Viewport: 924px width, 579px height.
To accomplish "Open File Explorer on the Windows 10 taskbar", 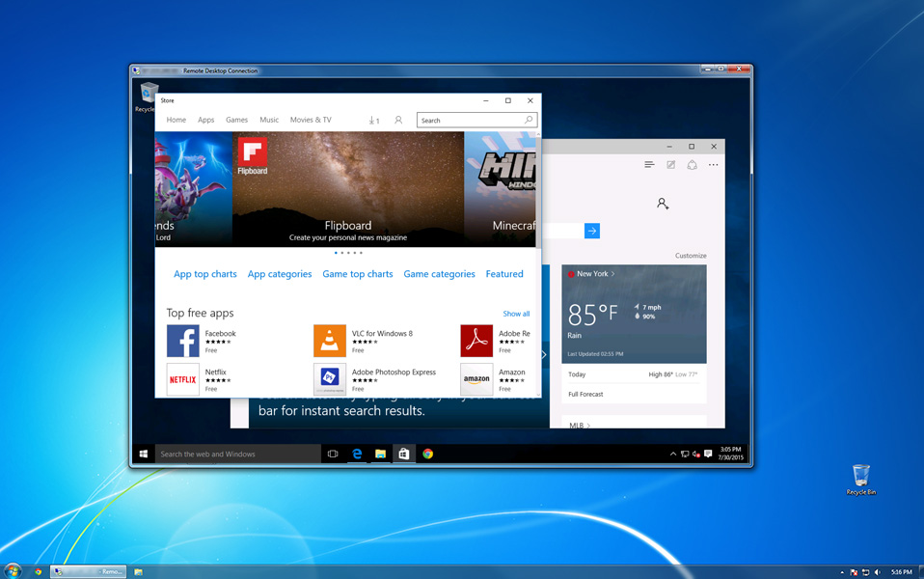I will click(x=381, y=454).
